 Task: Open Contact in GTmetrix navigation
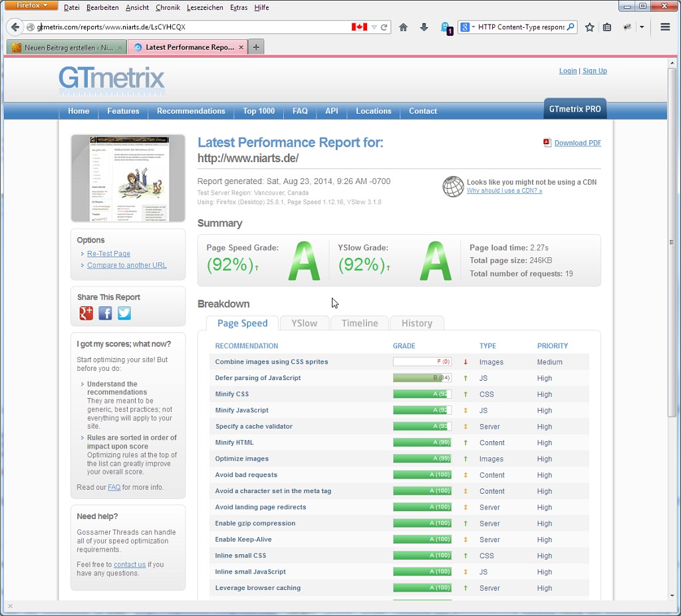click(x=423, y=111)
